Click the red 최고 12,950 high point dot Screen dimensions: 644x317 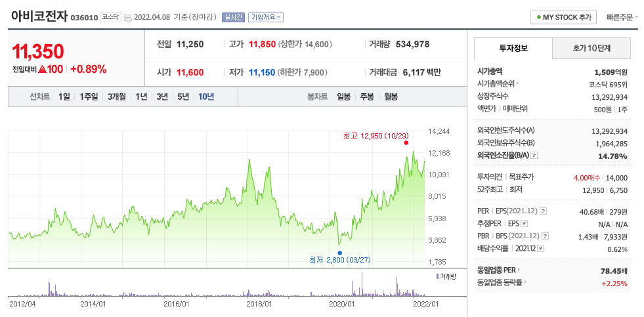pos(406,143)
